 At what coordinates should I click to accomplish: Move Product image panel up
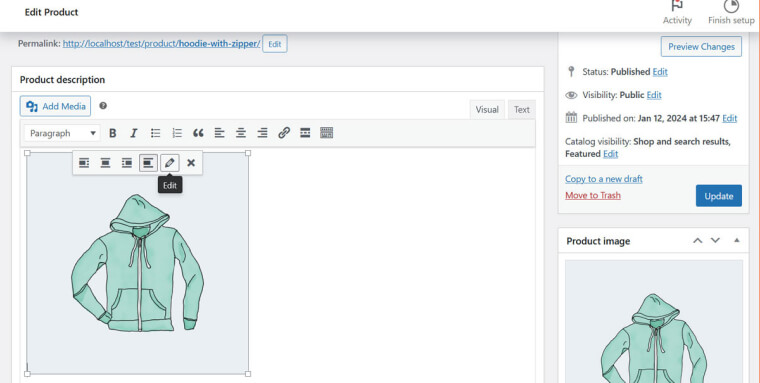click(x=697, y=241)
